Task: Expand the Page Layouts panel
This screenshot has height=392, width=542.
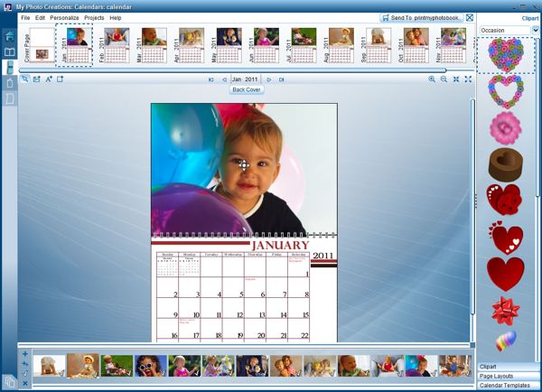Action: click(509, 376)
